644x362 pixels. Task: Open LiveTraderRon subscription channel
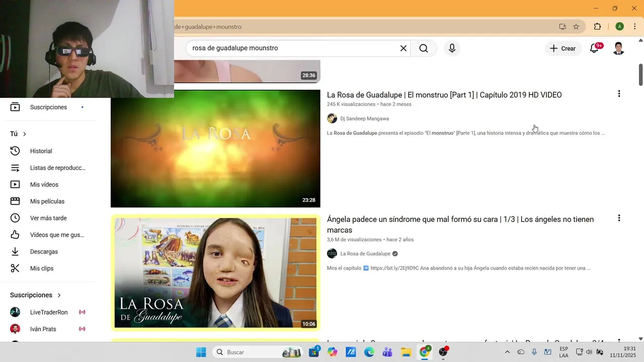[x=48, y=312]
